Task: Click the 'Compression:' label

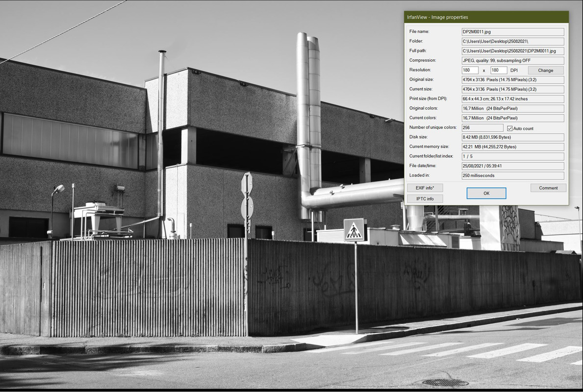Action: (x=422, y=60)
